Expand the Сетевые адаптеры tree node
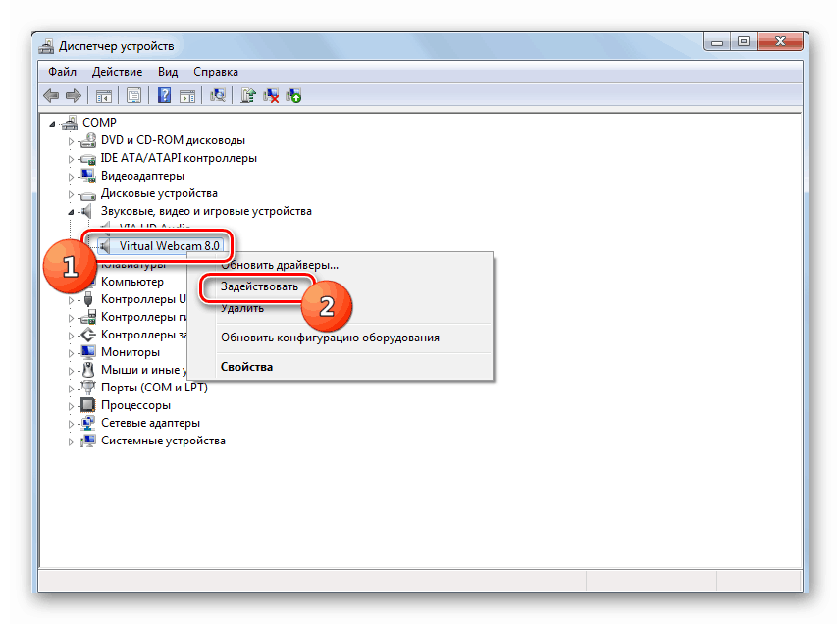This screenshot has height=624, width=840. [71, 424]
